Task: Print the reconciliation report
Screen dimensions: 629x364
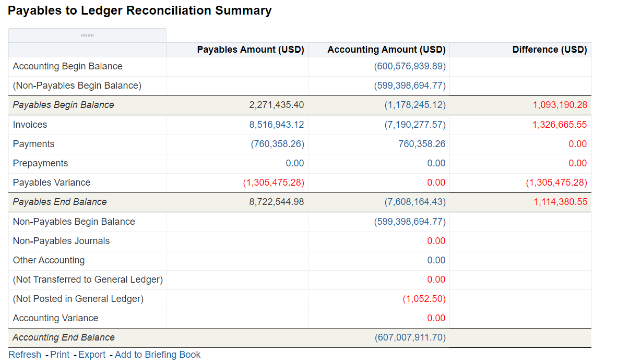Action: point(60,354)
